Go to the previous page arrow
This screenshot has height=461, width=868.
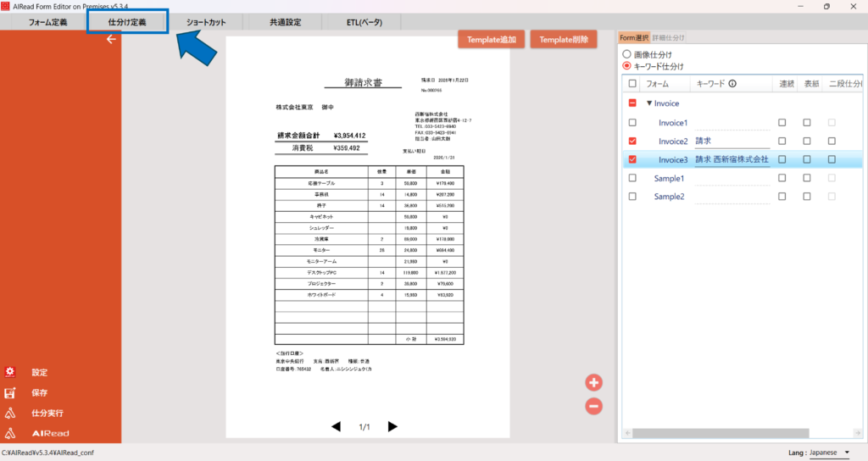pyautogui.click(x=336, y=427)
